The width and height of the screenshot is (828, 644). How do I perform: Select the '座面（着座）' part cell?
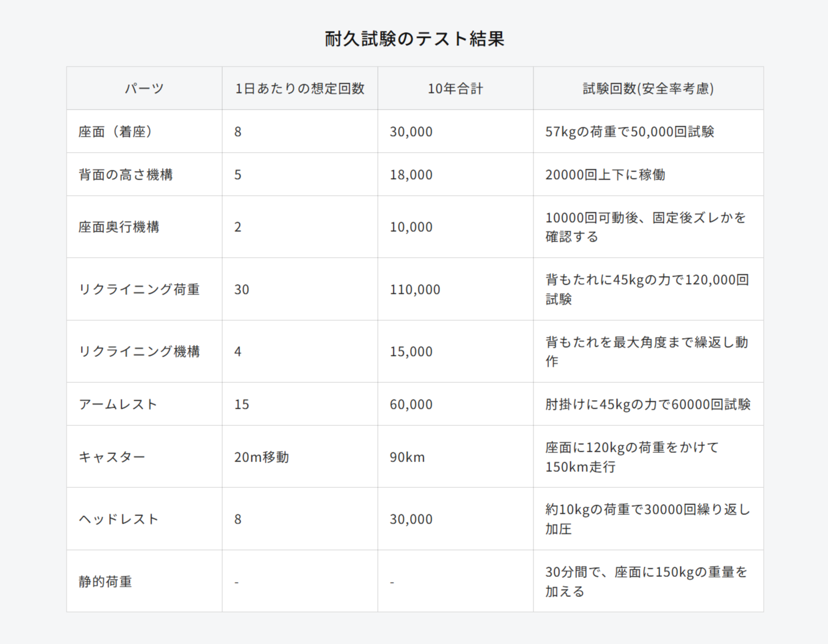[144, 131]
